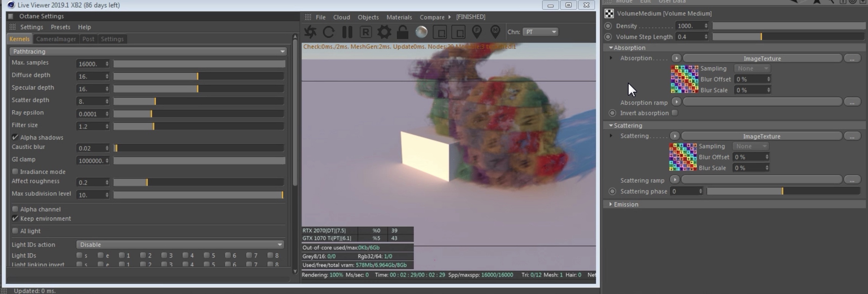Toggle Keep environment checkbox
Viewport: 868px width, 294px height.
(15, 218)
